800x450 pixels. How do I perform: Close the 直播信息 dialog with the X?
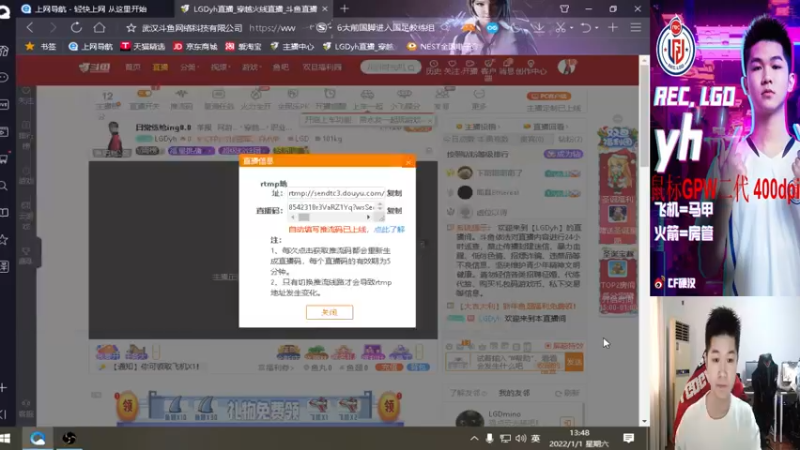[408, 162]
